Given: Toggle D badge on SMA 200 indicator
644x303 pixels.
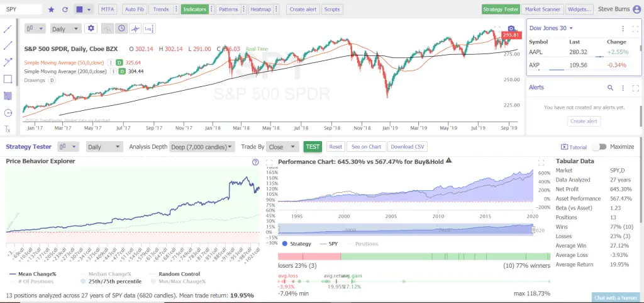Looking at the screenshot, I should pos(122,72).
